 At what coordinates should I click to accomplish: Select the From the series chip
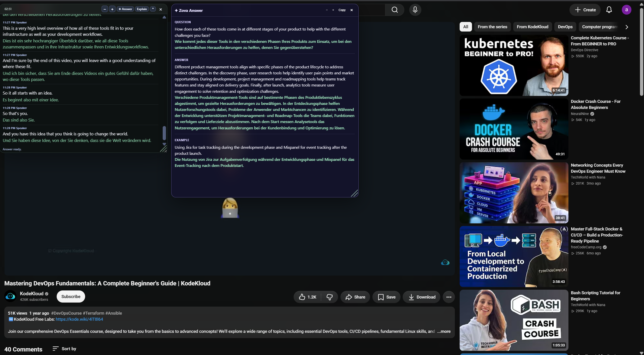tap(492, 27)
